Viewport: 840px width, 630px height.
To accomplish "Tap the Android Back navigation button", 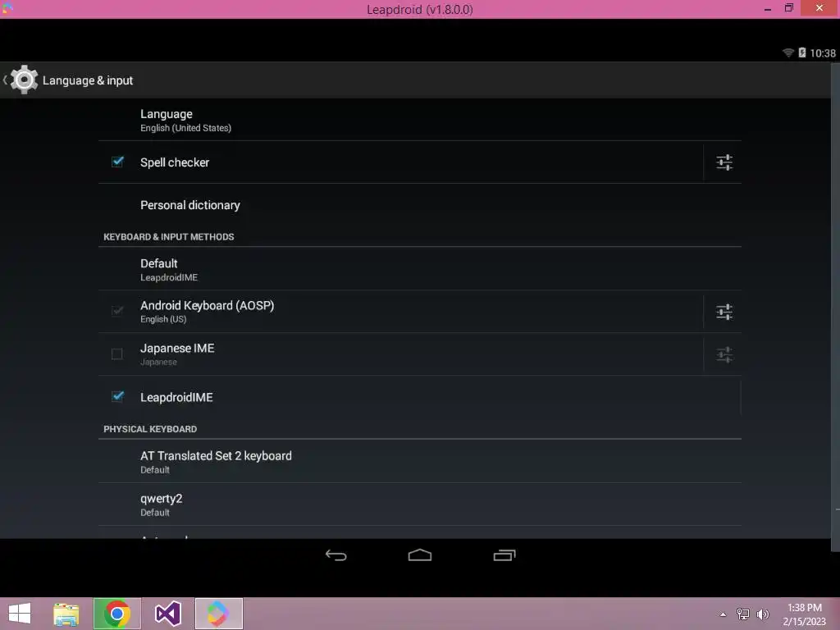I will [336, 555].
